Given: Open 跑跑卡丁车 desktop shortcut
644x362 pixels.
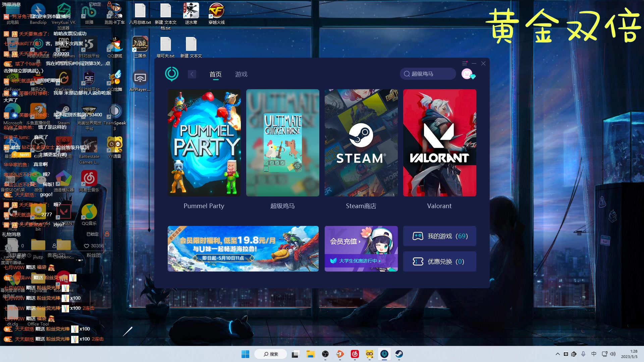Looking at the screenshot, I should click(115, 14).
